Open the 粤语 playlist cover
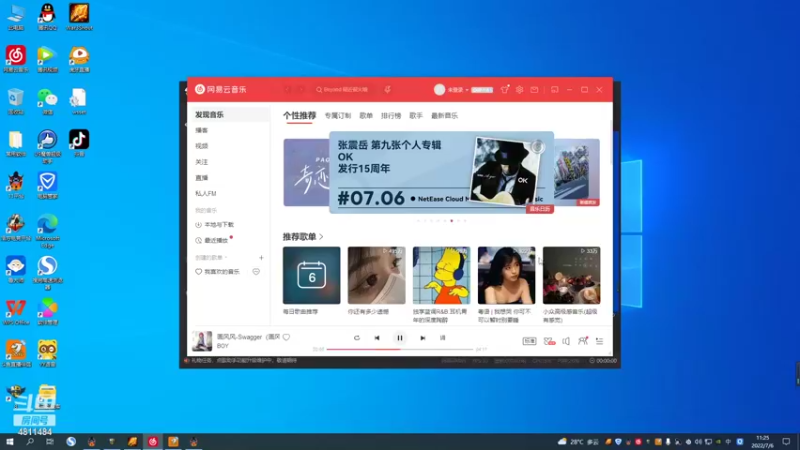 tap(507, 276)
